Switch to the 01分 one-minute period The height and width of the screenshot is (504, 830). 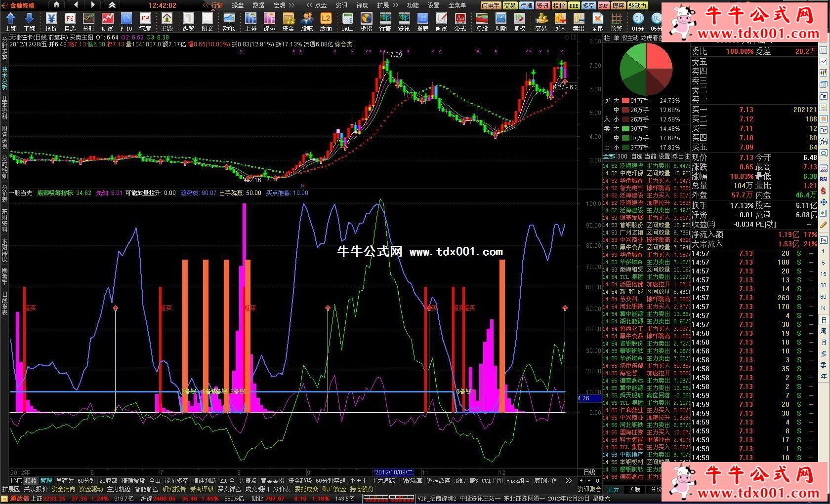point(638,22)
